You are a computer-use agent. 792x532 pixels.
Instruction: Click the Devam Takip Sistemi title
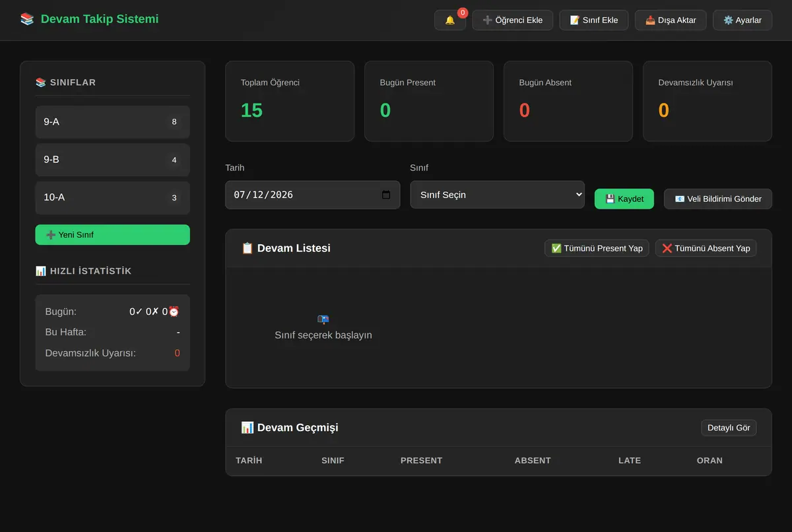100,19
